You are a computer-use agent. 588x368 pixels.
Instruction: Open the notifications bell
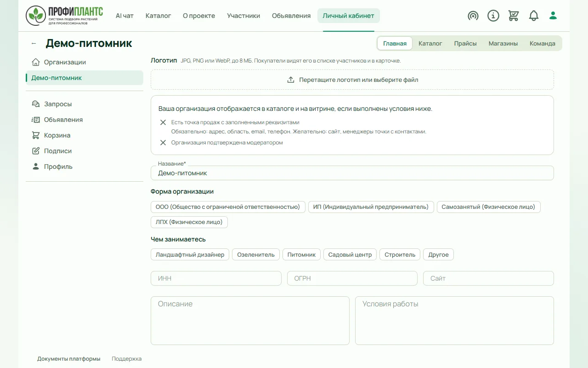pos(534,16)
